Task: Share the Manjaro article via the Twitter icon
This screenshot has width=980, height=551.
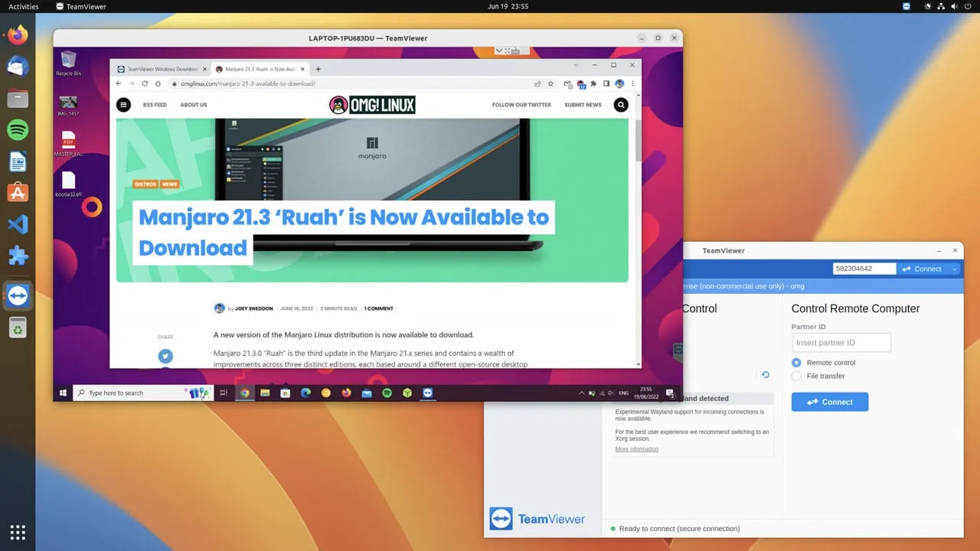Action: [x=165, y=356]
